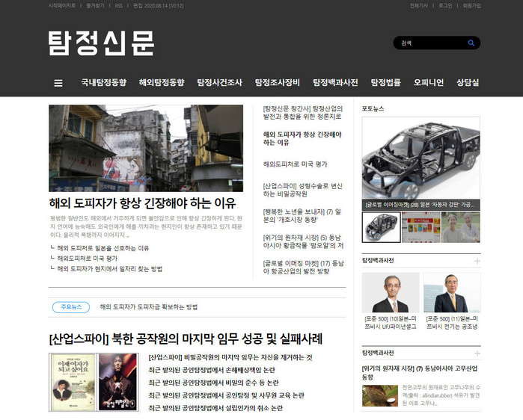Open [행복한 노년을 보내자] (7) article
Screen dimensions: 523x420
(302, 216)
